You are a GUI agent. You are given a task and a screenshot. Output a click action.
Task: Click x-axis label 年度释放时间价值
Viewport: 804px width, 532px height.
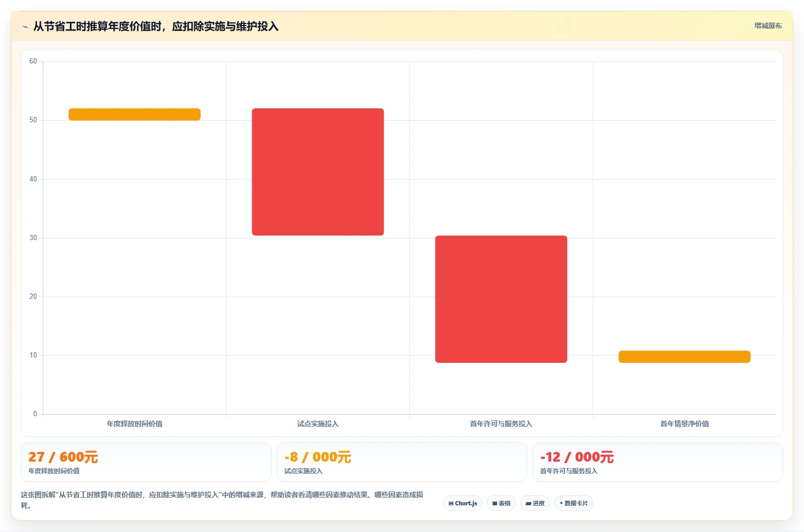point(134,424)
